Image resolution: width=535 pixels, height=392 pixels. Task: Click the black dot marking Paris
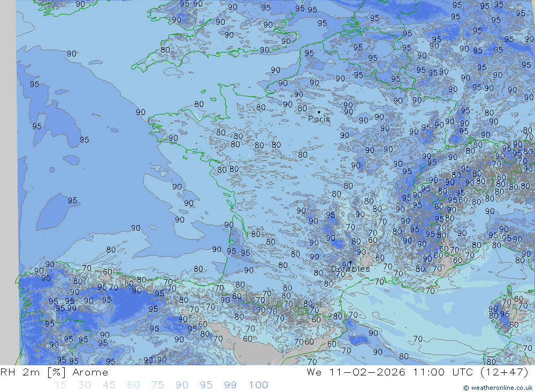pyautogui.click(x=319, y=112)
